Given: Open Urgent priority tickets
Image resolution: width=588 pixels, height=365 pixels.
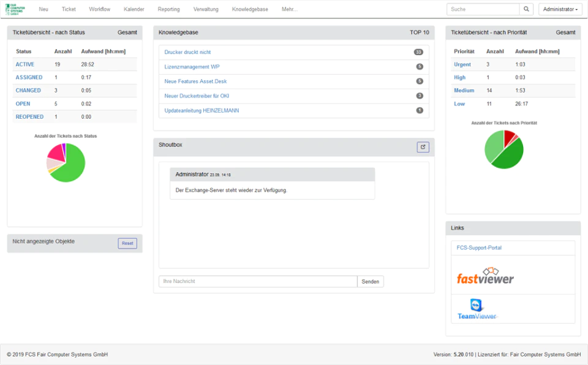Looking at the screenshot, I should [x=462, y=64].
